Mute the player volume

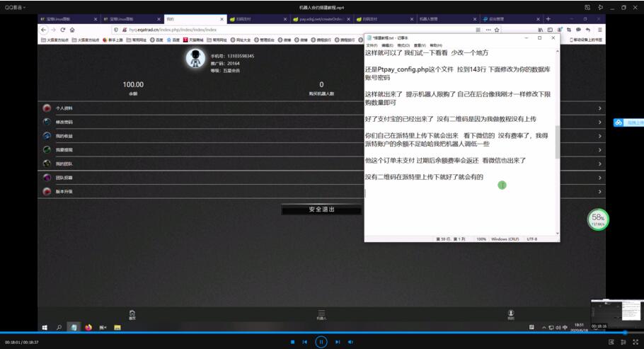[350, 342]
